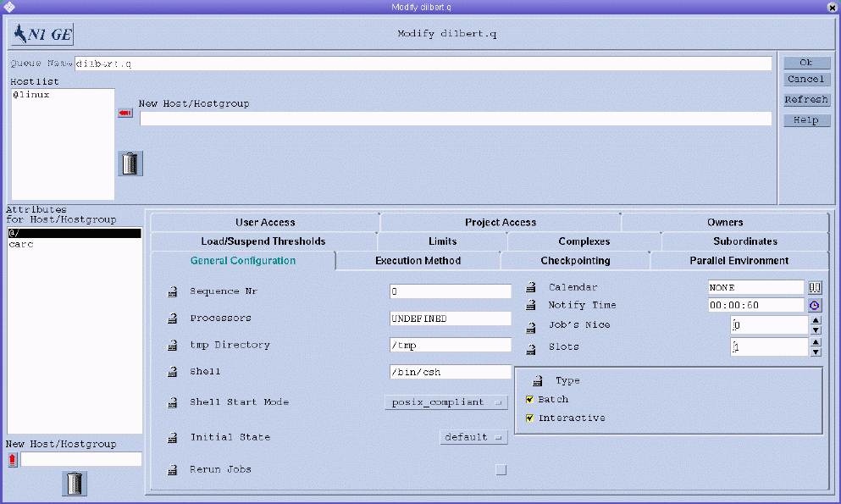The image size is (841, 504).
Task: Switch to the User Access tab
Action: click(x=265, y=223)
